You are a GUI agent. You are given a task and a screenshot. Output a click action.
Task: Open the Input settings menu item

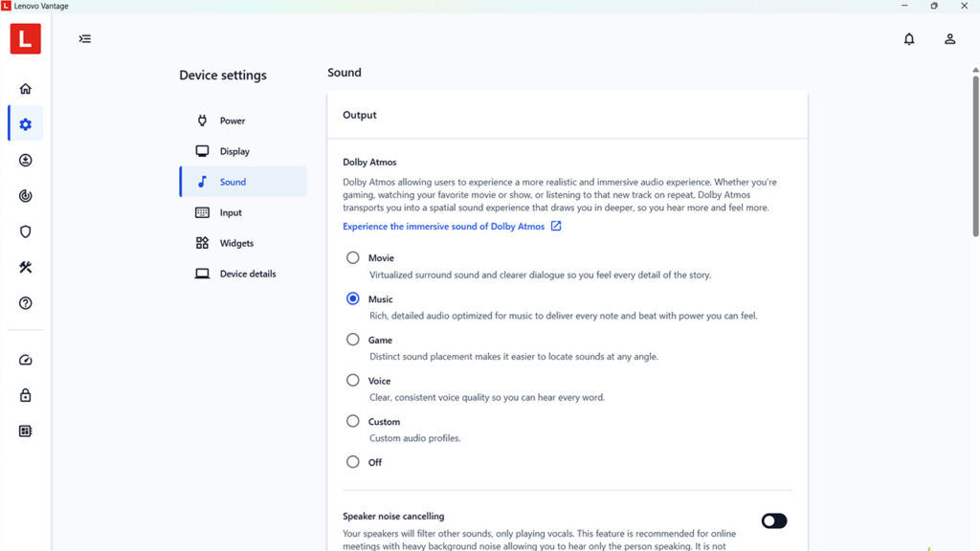click(x=243, y=212)
